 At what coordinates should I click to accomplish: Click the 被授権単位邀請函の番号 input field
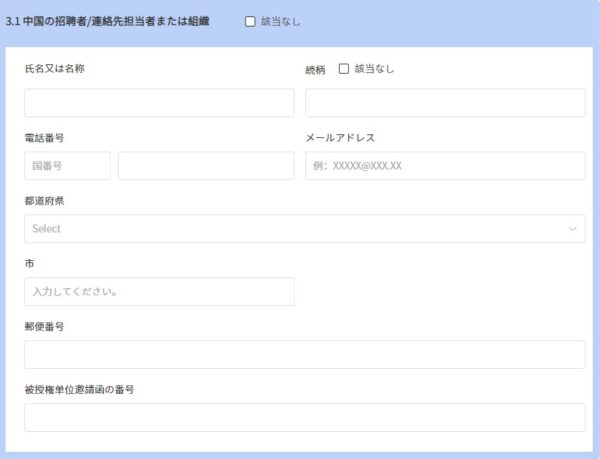[x=304, y=417]
